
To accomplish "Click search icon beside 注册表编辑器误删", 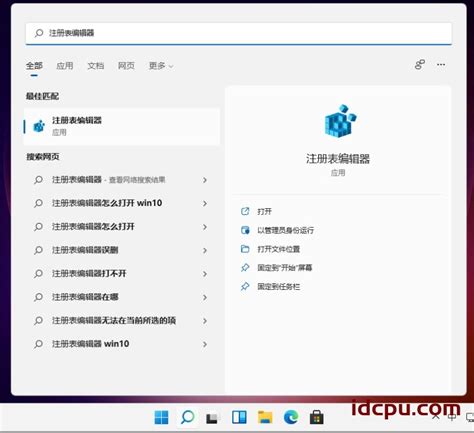I will (x=38, y=250).
